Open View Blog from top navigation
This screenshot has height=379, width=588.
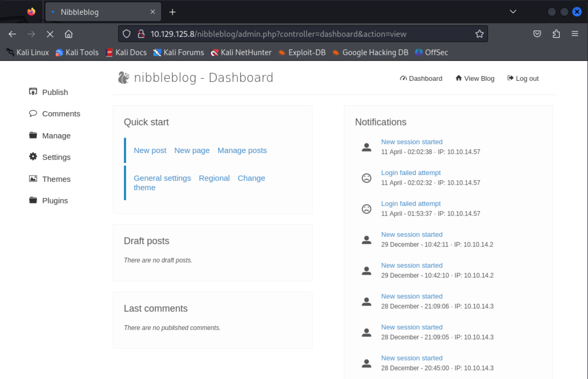click(x=475, y=79)
